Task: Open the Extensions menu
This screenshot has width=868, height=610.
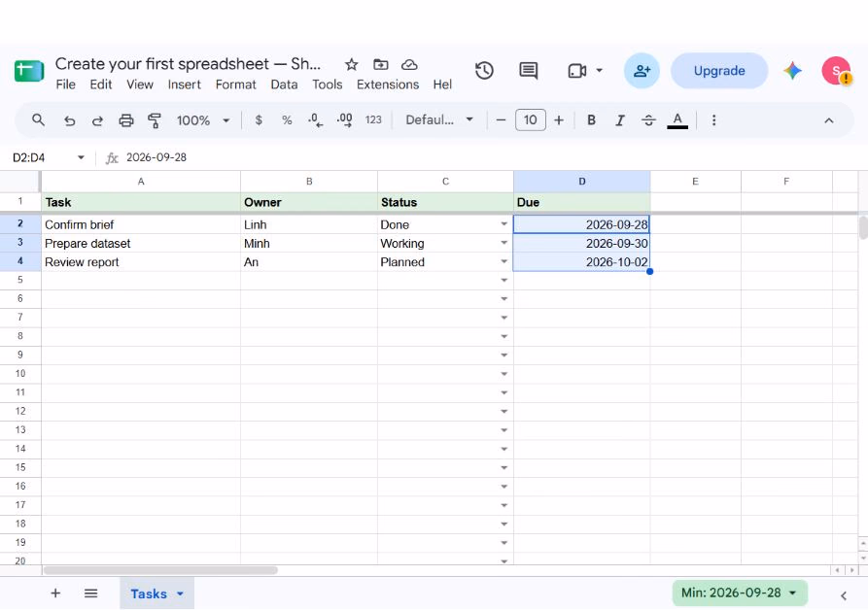Action: pos(388,85)
